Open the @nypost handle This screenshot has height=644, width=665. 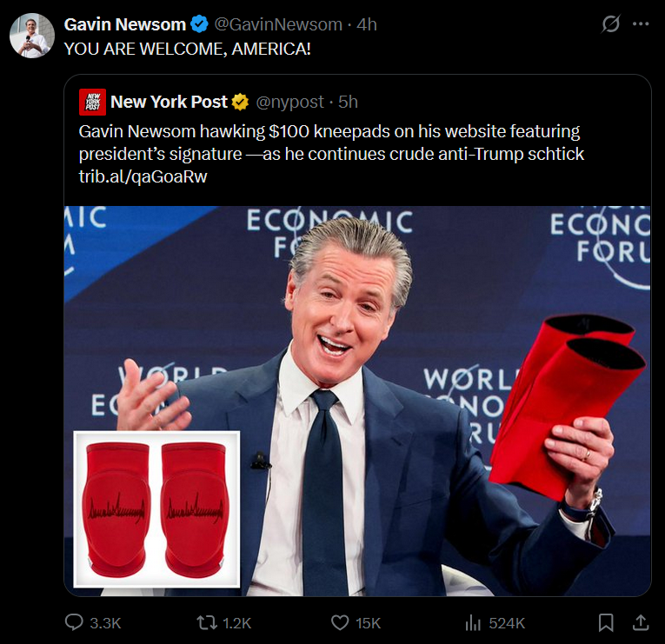290,103
